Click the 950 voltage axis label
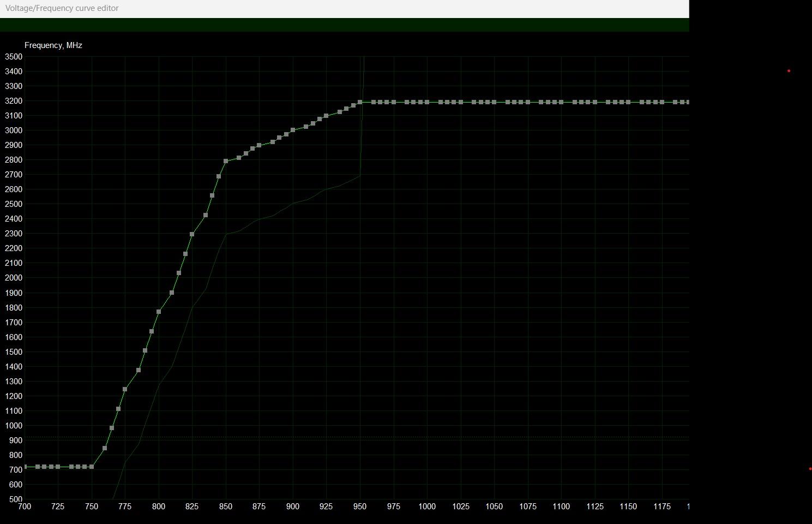 coord(360,507)
